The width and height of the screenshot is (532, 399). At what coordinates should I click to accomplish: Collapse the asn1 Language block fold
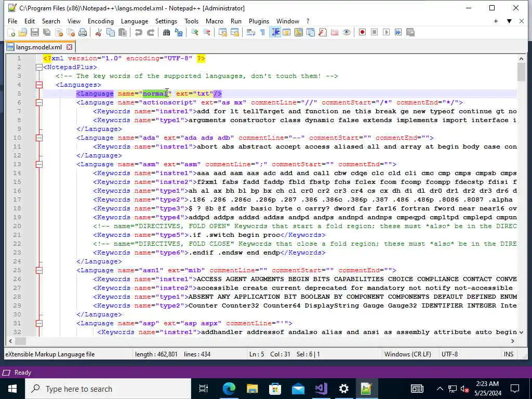coord(39,270)
